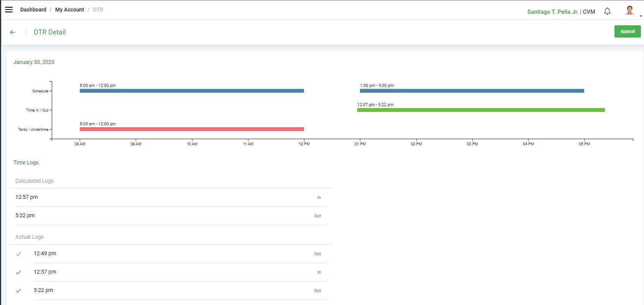Click the Santiago T. Peña Jr. name
The width and height of the screenshot is (644, 305).
point(552,12)
